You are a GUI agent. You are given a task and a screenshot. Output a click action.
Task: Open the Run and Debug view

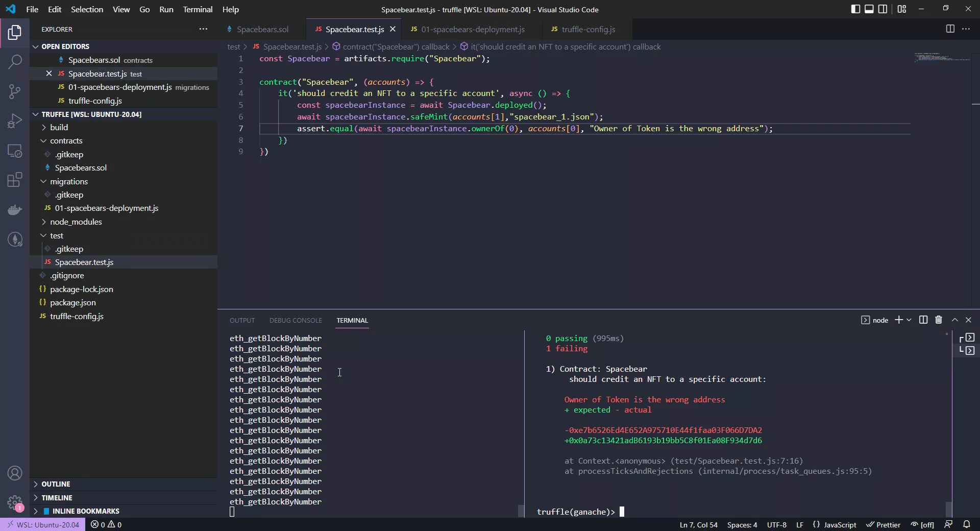click(x=15, y=121)
